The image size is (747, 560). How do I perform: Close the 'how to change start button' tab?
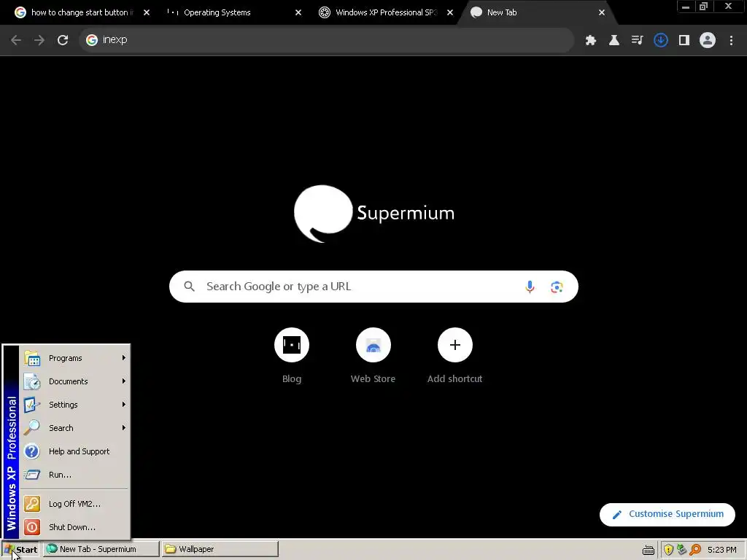(x=147, y=12)
